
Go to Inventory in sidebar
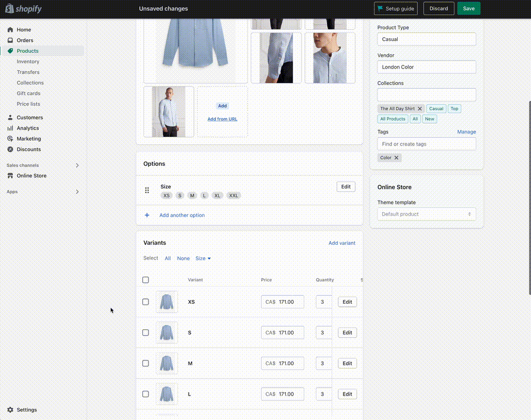pyautogui.click(x=28, y=61)
